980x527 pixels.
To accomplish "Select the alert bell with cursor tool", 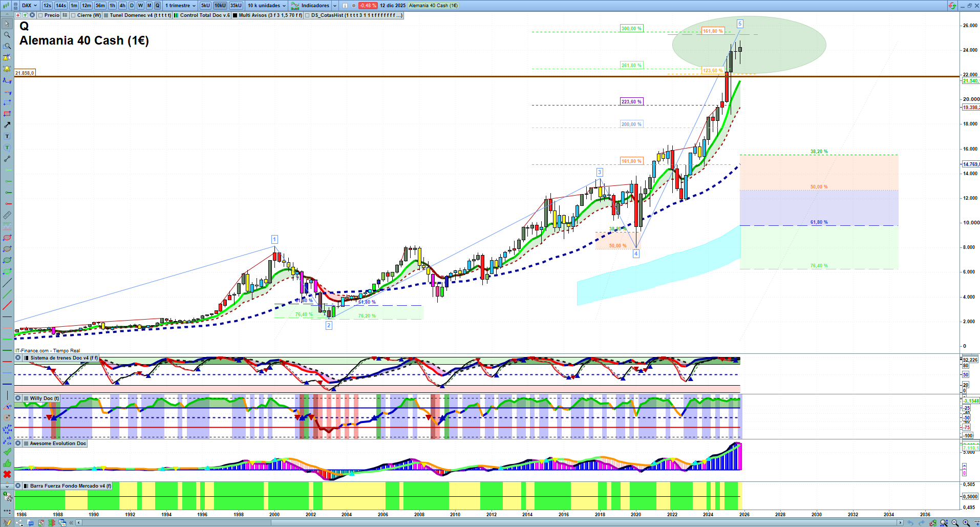I will tap(7, 57).
